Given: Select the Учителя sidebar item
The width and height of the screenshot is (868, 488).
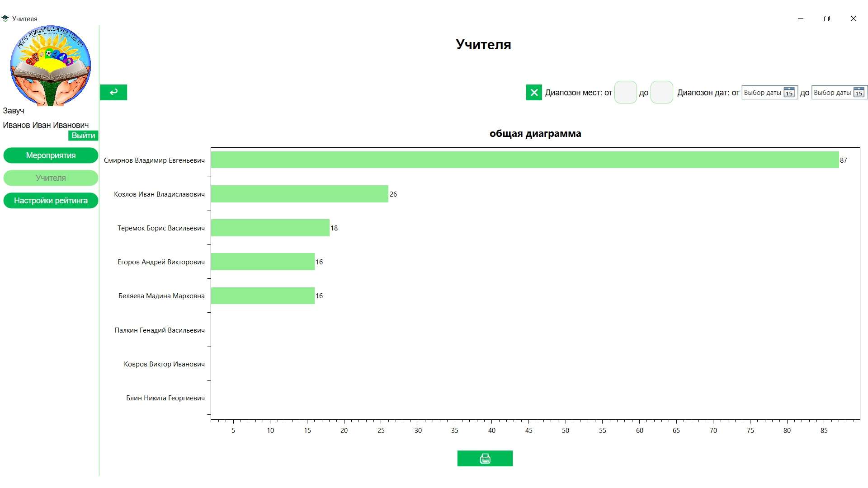Looking at the screenshot, I should pos(51,178).
